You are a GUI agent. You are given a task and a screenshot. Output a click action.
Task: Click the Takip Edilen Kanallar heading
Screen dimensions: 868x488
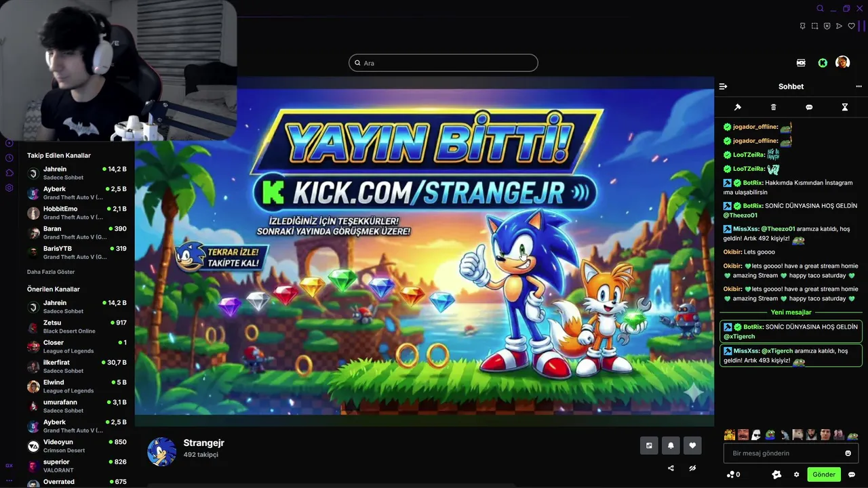point(59,156)
